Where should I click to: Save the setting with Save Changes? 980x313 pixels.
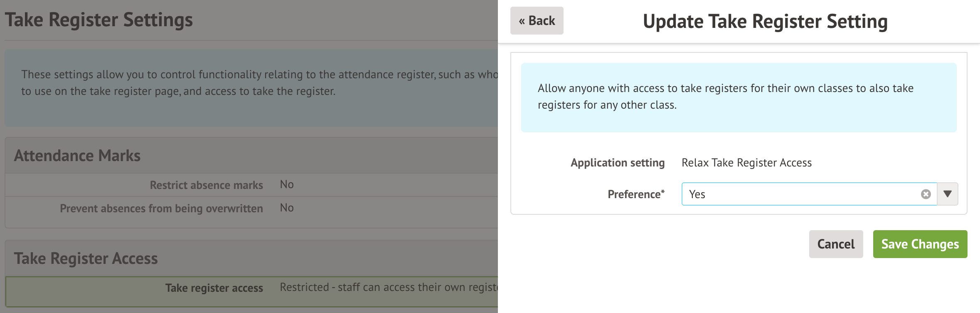[x=920, y=244]
